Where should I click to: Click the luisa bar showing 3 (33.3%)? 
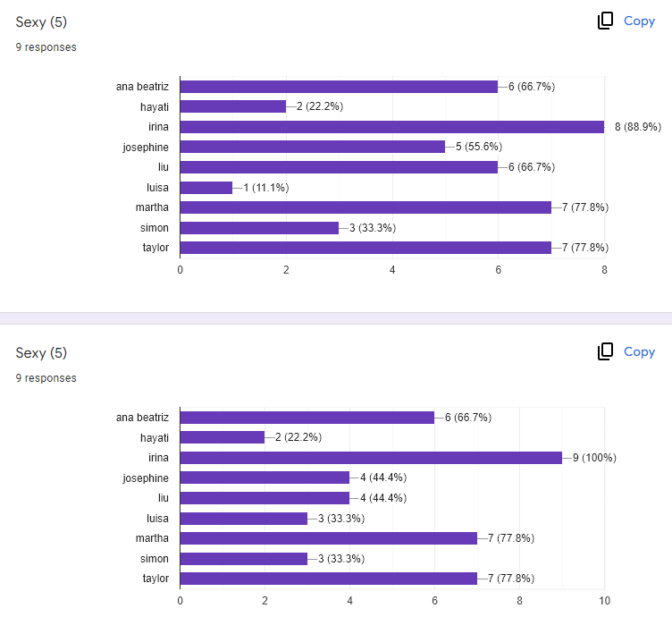pyautogui.click(x=244, y=519)
